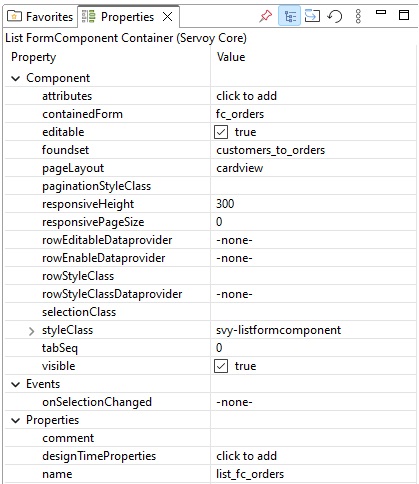
Task: Edit the responsiveHeight value 300
Action: pos(225,204)
